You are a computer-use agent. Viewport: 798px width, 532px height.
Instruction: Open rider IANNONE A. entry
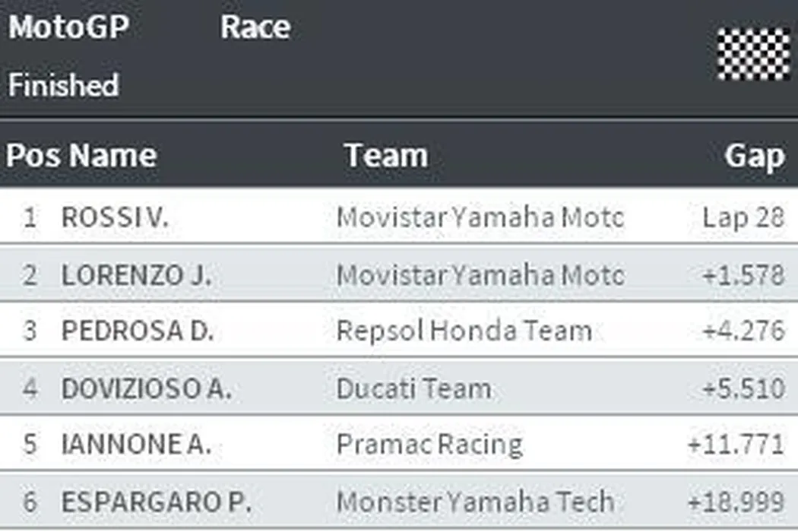(136, 445)
